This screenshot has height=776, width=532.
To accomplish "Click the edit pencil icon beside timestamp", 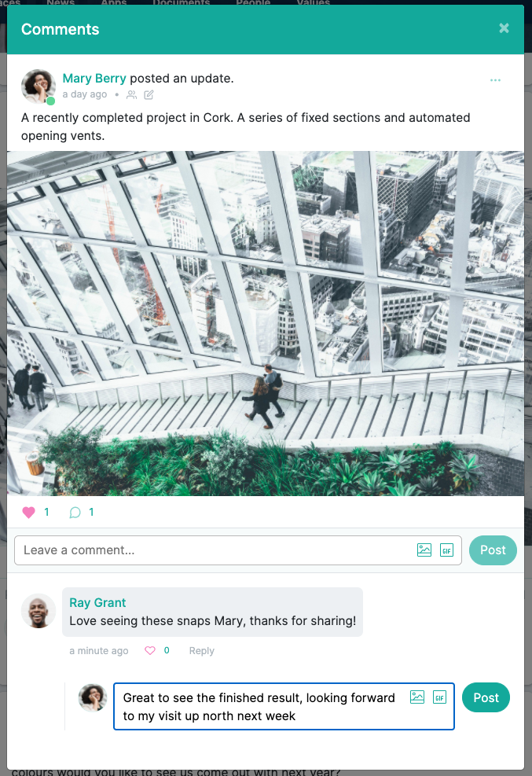I will point(149,94).
